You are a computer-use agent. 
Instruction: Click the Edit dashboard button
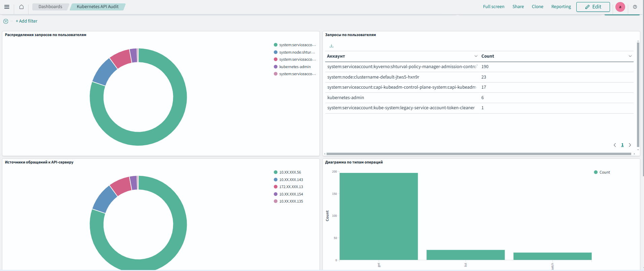[593, 7]
